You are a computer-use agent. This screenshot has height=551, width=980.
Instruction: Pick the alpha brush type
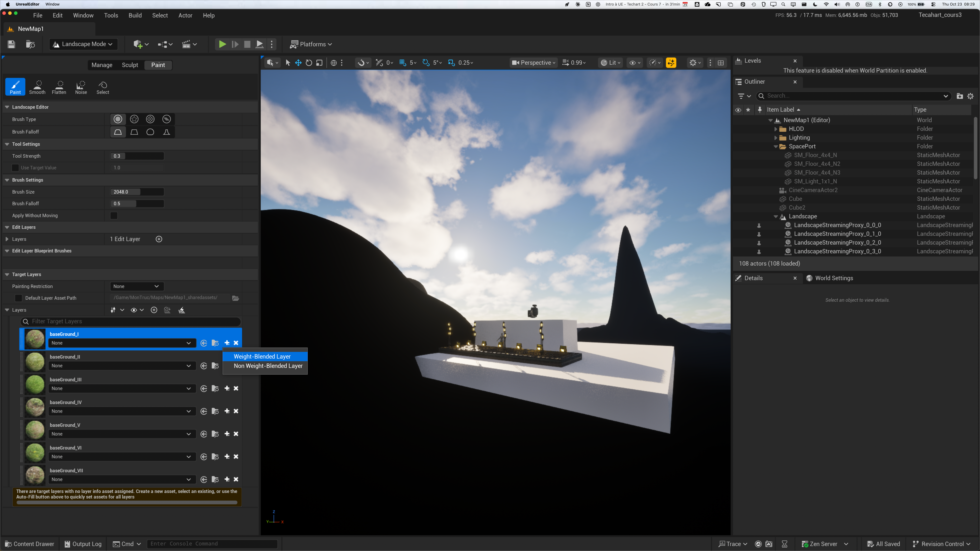tap(134, 119)
